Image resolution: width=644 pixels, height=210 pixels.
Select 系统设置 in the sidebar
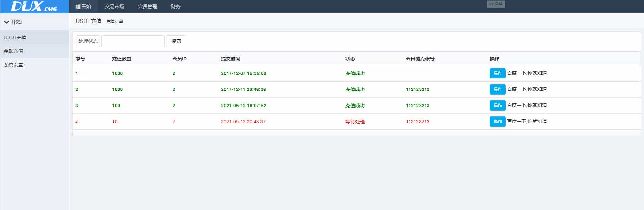34,65
